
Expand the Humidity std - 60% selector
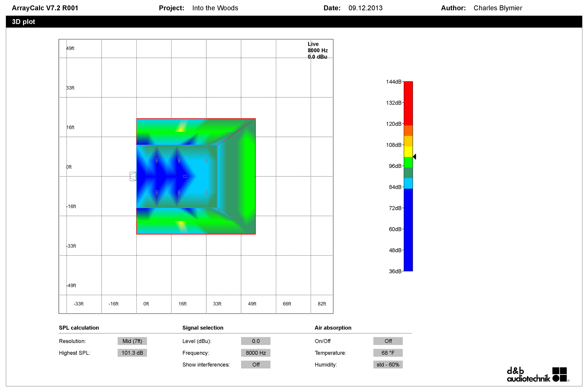(x=388, y=364)
